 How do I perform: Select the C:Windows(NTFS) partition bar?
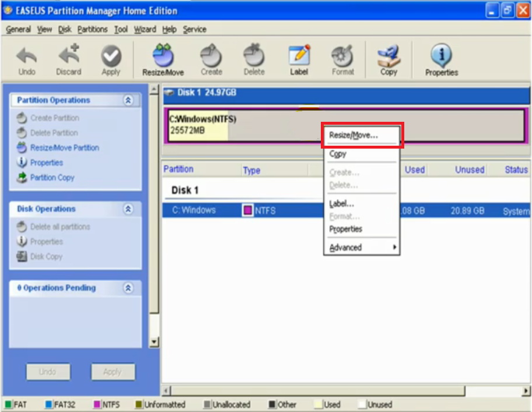click(346, 126)
